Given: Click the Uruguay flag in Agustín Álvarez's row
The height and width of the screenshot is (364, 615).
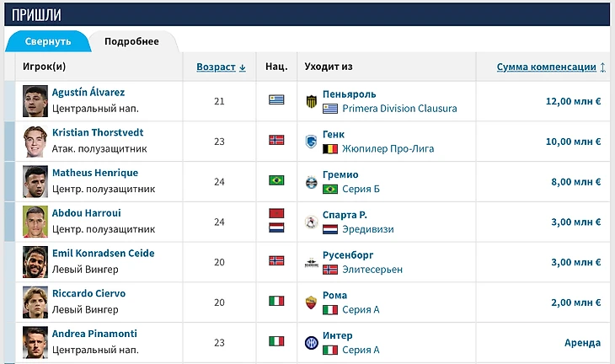Looking at the screenshot, I should (x=276, y=100).
